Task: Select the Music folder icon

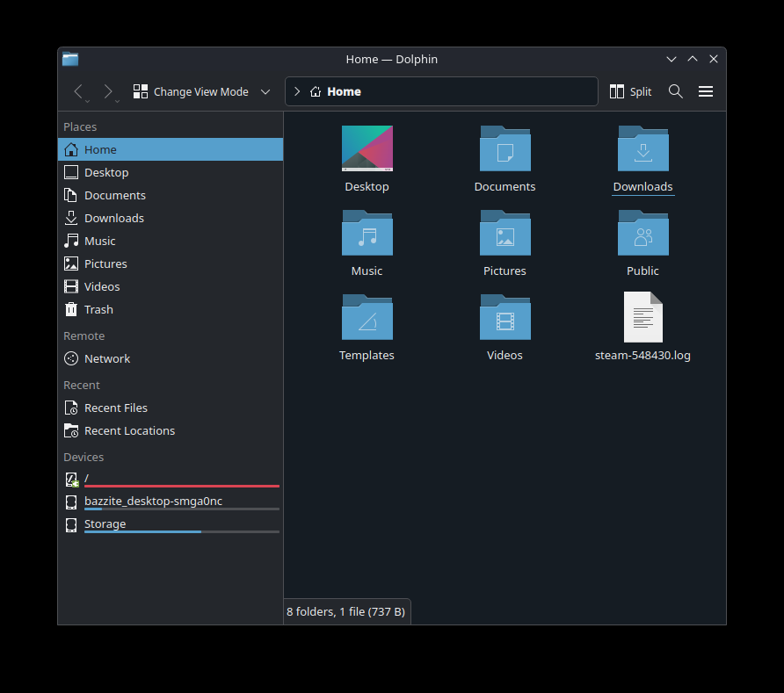Action: click(x=367, y=233)
